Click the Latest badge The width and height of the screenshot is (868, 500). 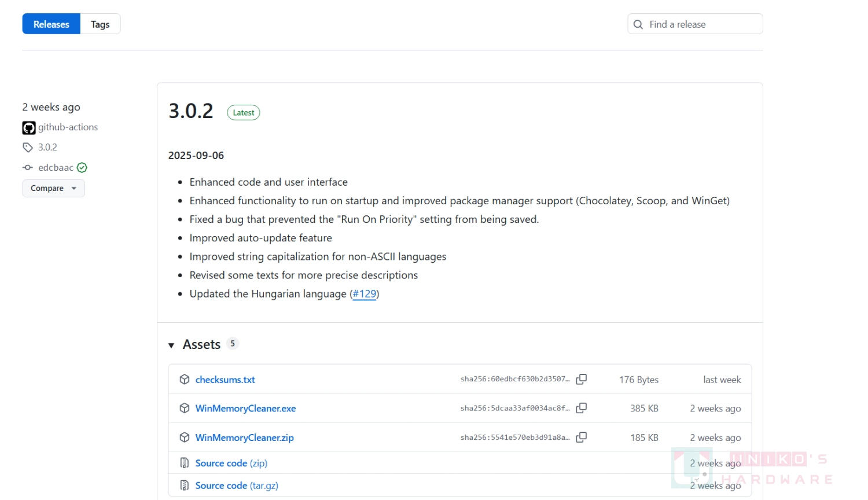coord(244,113)
